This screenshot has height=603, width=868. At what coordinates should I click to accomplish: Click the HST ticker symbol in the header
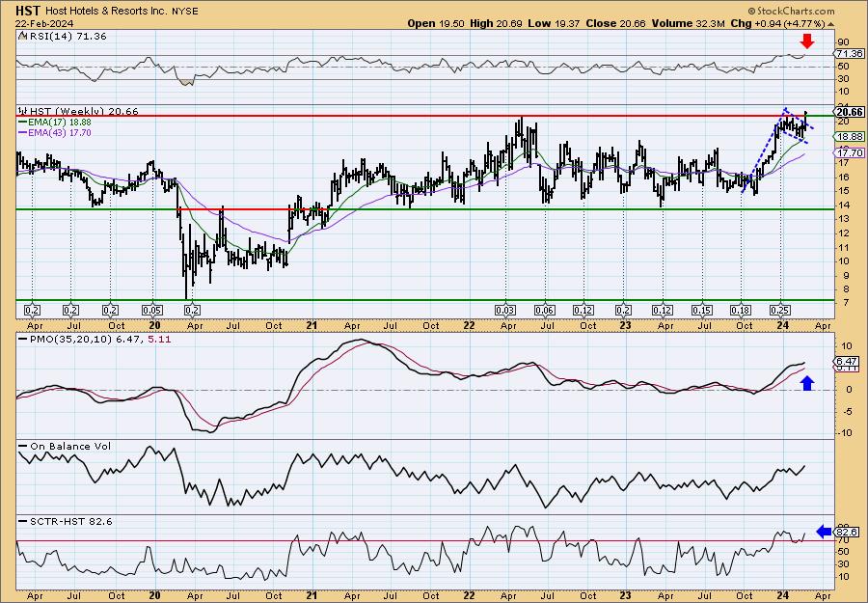[x=28, y=11]
